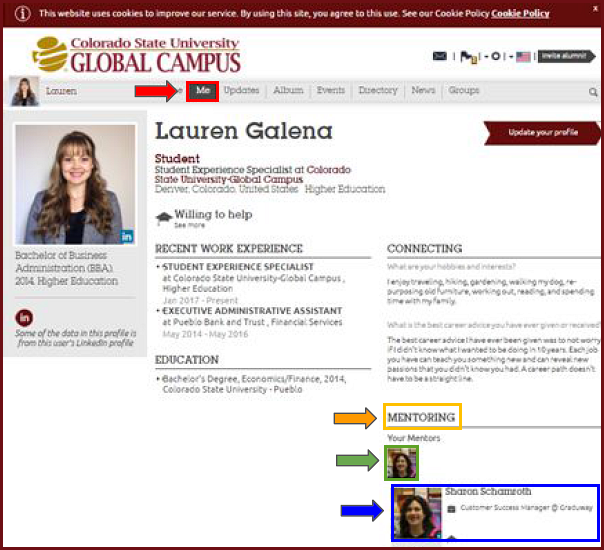Click the Bachelor of Business Administration sidebar text
The image size is (604, 550).
coord(66,268)
